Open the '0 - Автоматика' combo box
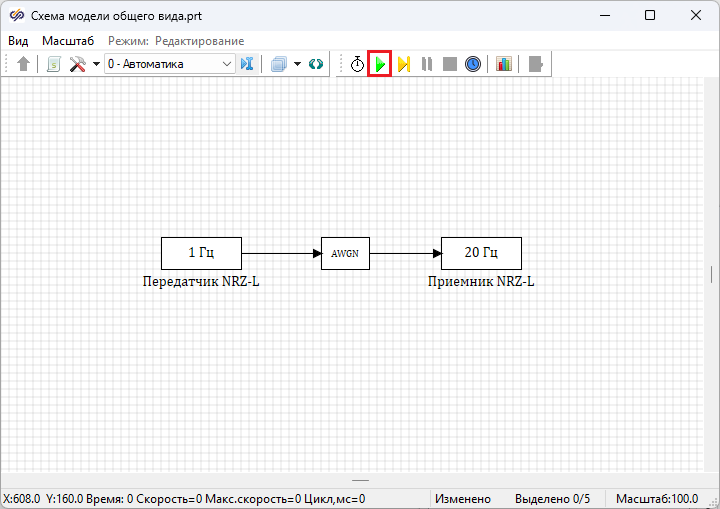This screenshot has width=720, height=509. (169, 64)
